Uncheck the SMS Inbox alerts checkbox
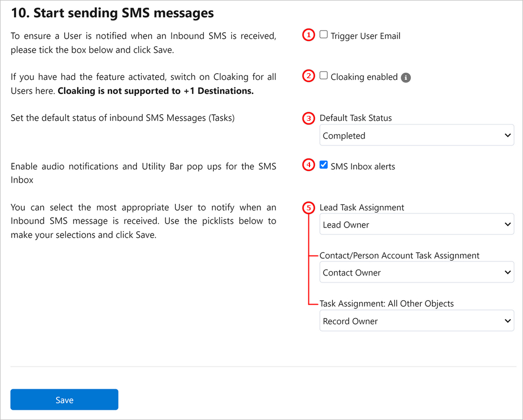 [x=324, y=164]
